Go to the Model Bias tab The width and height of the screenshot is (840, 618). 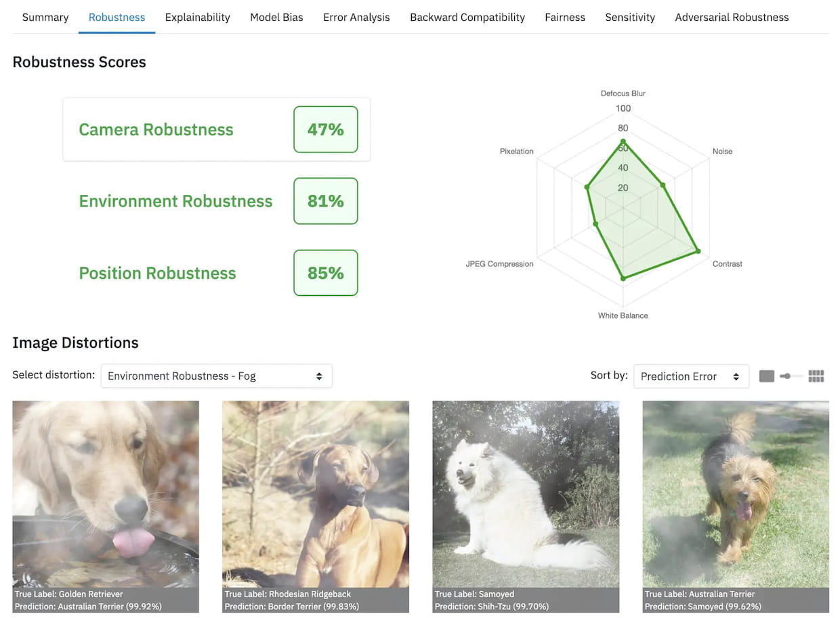tap(276, 18)
